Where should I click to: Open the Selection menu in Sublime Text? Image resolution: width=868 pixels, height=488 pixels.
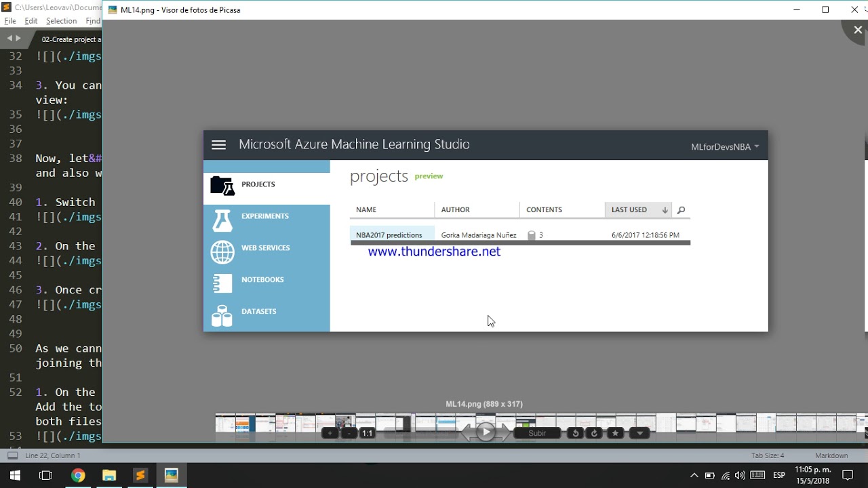point(62,21)
